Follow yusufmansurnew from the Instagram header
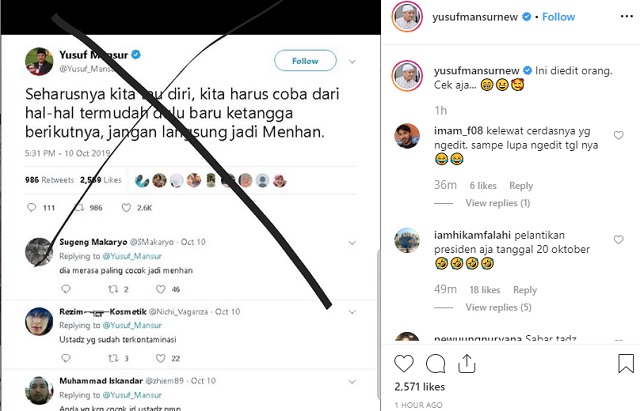This screenshot has width=640, height=411. point(558,17)
